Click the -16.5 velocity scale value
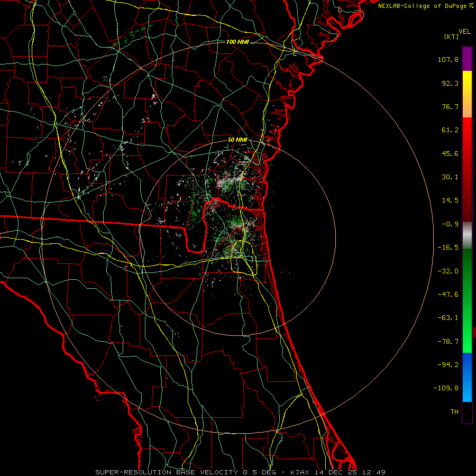The width and height of the screenshot is (476, 476). 448,248
